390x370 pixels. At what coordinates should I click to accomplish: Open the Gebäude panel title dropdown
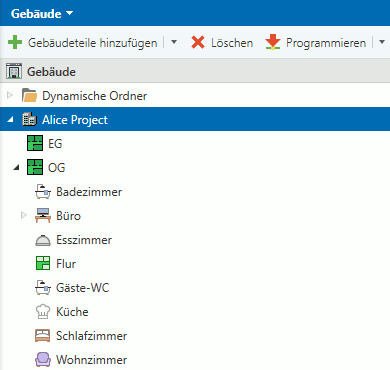coord(42,14)
